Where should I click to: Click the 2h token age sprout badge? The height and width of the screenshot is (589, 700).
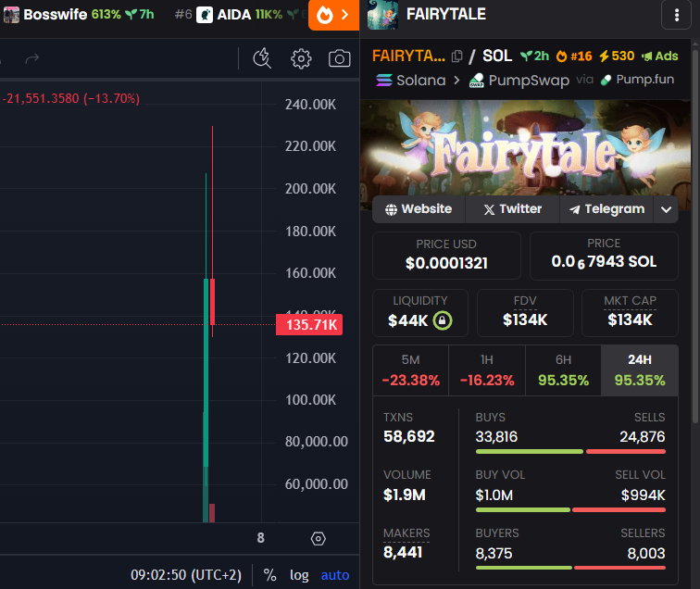tap(534, 56)
